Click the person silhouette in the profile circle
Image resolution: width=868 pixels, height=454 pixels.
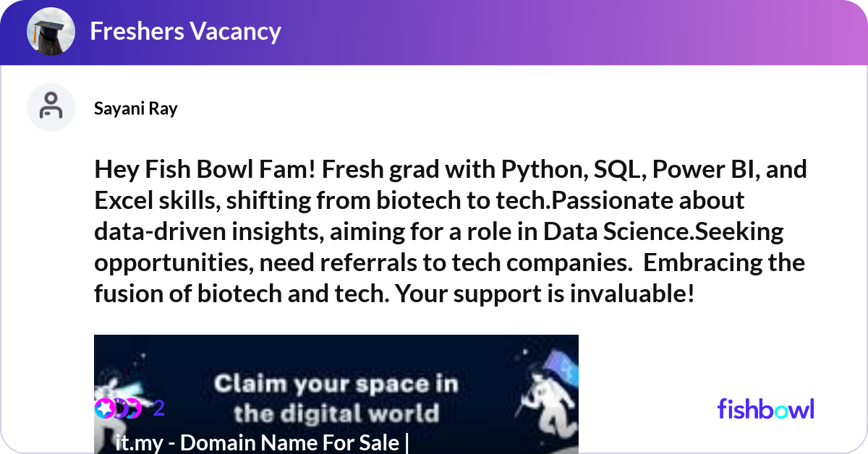click(x=51, y=107)
